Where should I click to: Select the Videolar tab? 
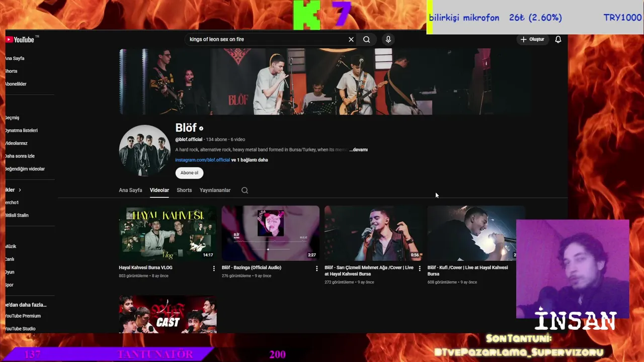pyautogui.click(x=159, y=190)
